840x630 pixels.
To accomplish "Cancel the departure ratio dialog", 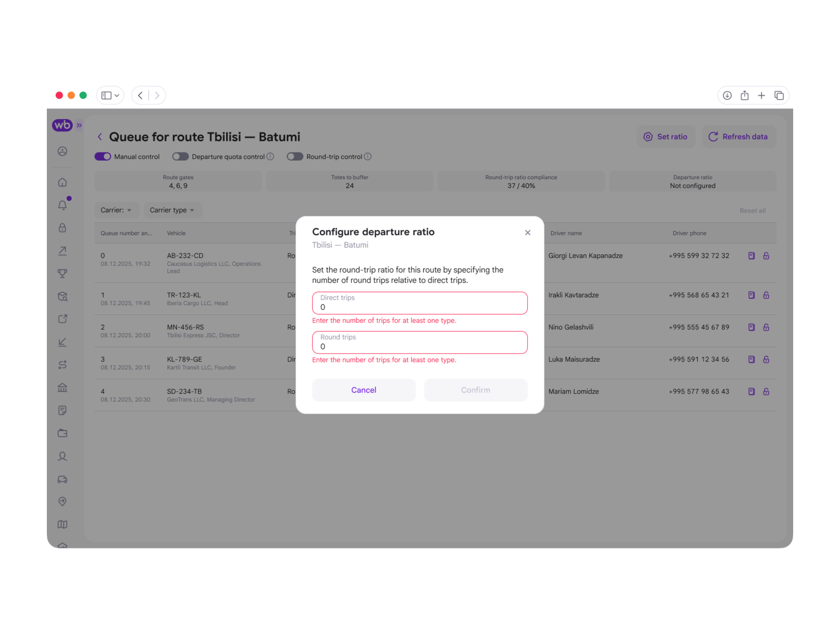I will coord(363,390).
